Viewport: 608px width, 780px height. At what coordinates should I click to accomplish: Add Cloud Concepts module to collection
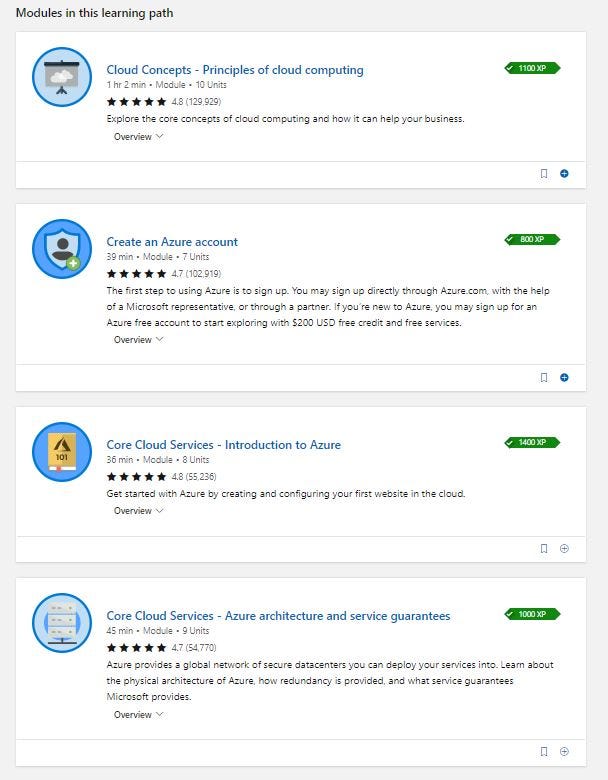(564, 174)
